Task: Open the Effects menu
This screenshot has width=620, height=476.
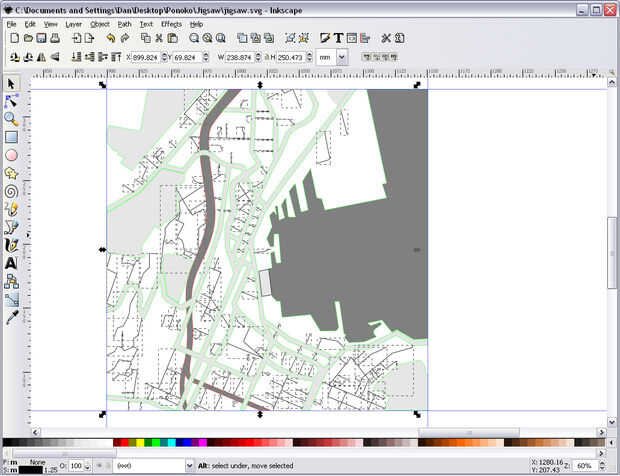Action: [171, 23]
